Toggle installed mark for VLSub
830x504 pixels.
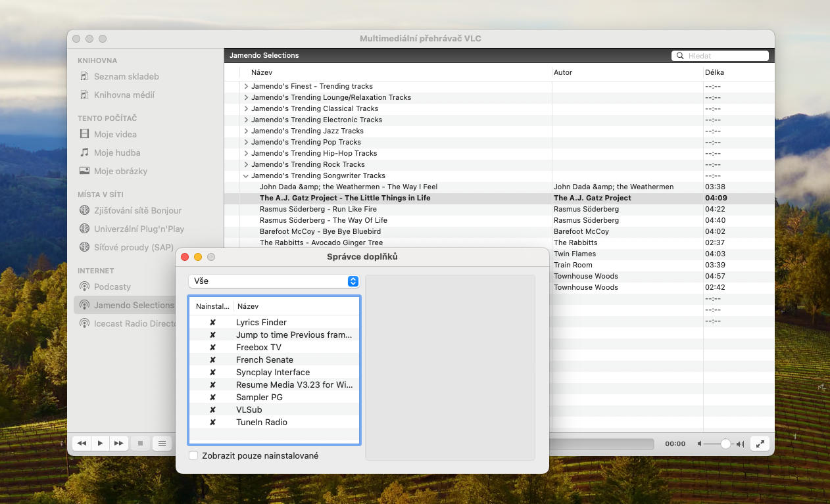pyautogui.click(x=212, y=410)
